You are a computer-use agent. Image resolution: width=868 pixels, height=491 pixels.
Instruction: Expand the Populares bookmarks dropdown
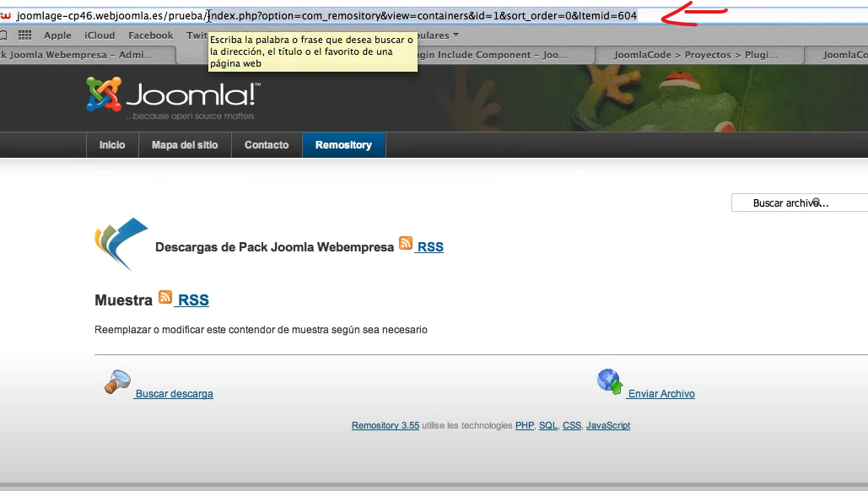[x=438, y=35]
